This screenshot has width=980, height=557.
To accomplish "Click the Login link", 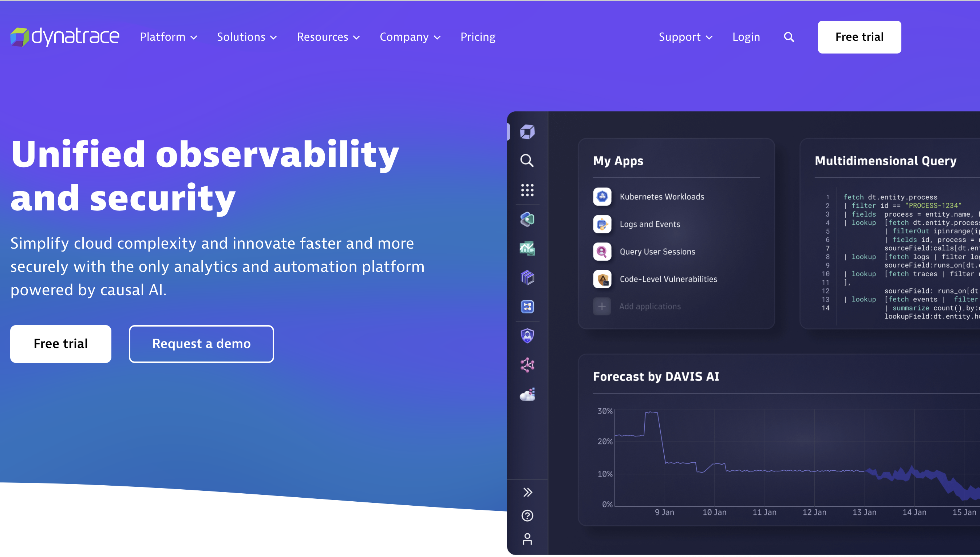I will click(746, 37).
